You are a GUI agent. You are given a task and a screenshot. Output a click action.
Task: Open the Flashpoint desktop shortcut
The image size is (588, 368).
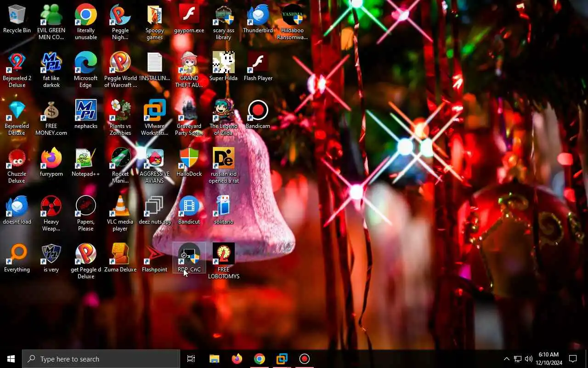coord(155,259)
